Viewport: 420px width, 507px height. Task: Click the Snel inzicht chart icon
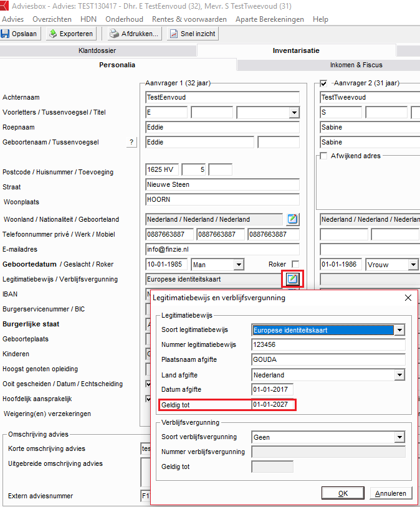(x=174, y=34)
